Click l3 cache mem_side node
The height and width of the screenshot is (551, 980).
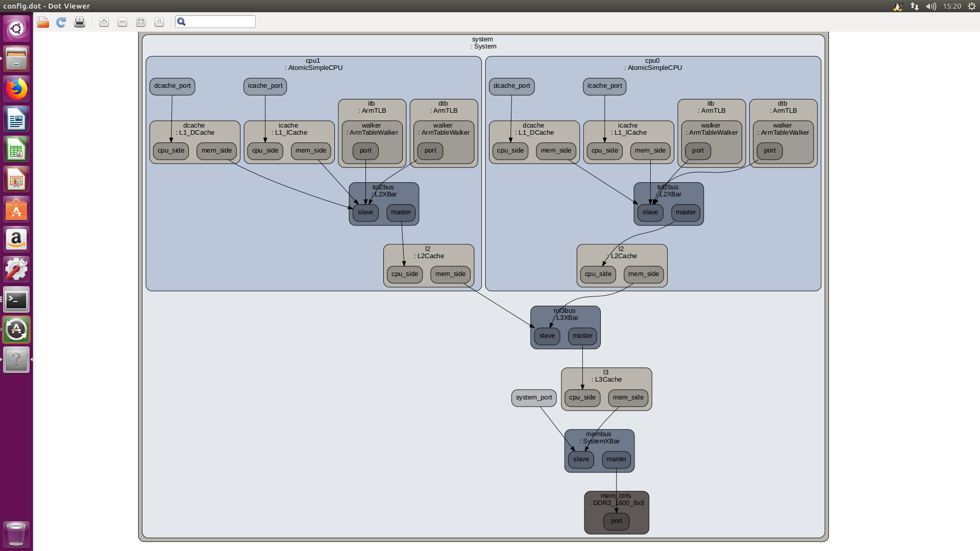point(628,397)
